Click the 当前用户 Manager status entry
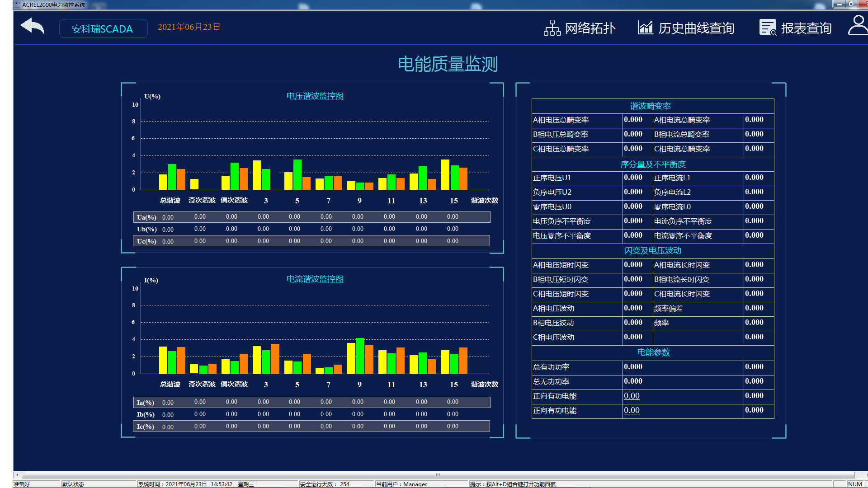Screen dimensions: 868x488 point(401,484)
